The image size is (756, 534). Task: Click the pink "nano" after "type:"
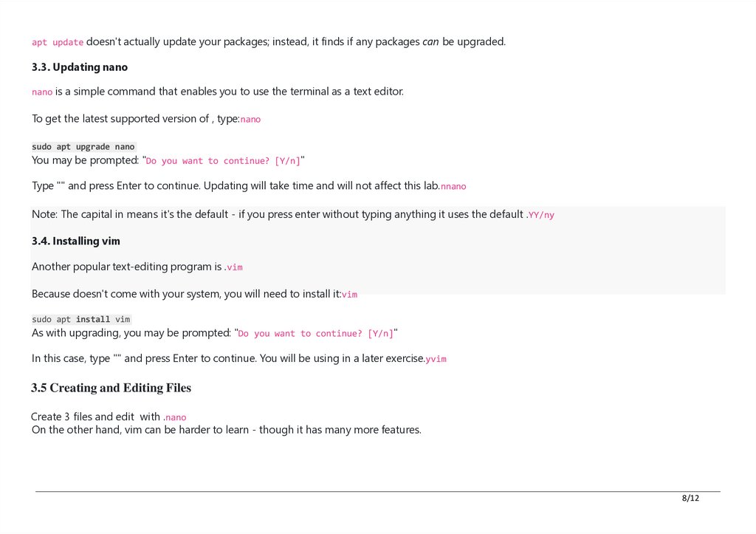(251, 120)
